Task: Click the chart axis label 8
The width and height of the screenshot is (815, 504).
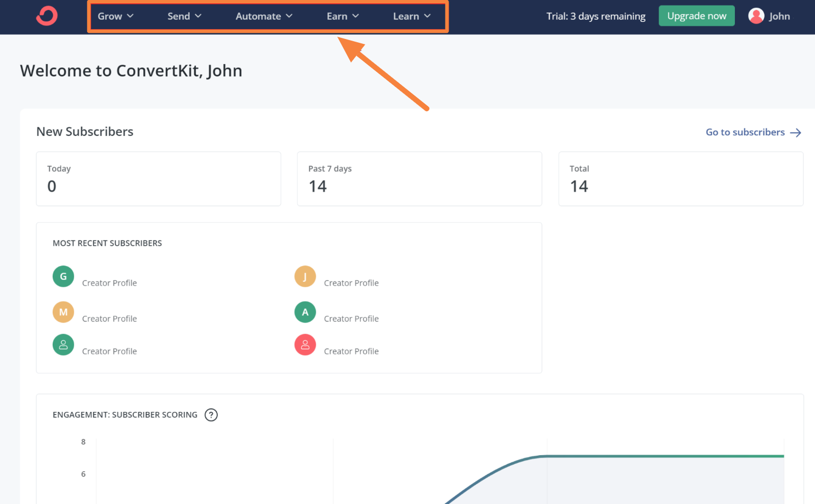Action: tap(83, 442)
